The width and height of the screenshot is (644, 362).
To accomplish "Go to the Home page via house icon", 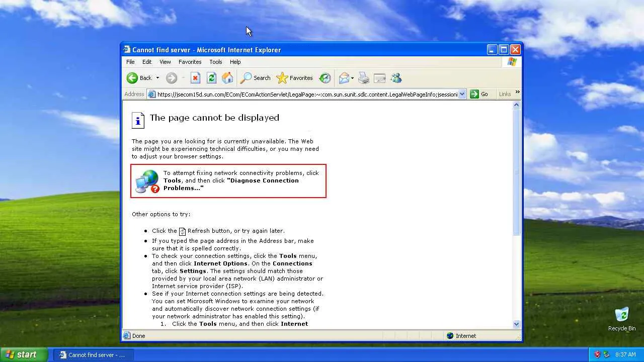I will tap(227, 78).
